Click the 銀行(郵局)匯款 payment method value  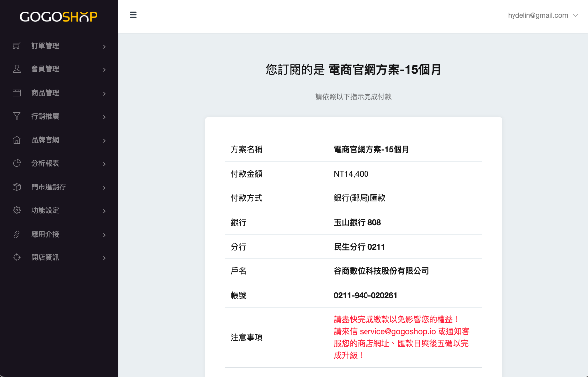360,198
